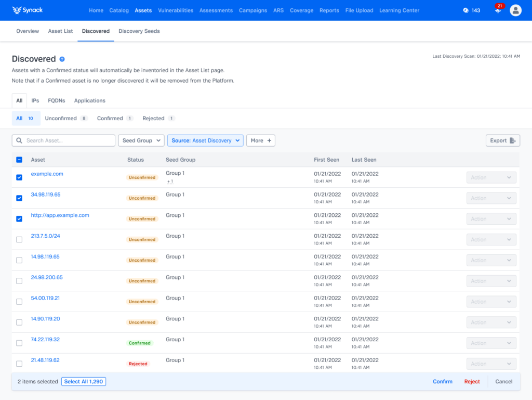Open the notifications icon with 21 badge

click(x=498, y=11)
